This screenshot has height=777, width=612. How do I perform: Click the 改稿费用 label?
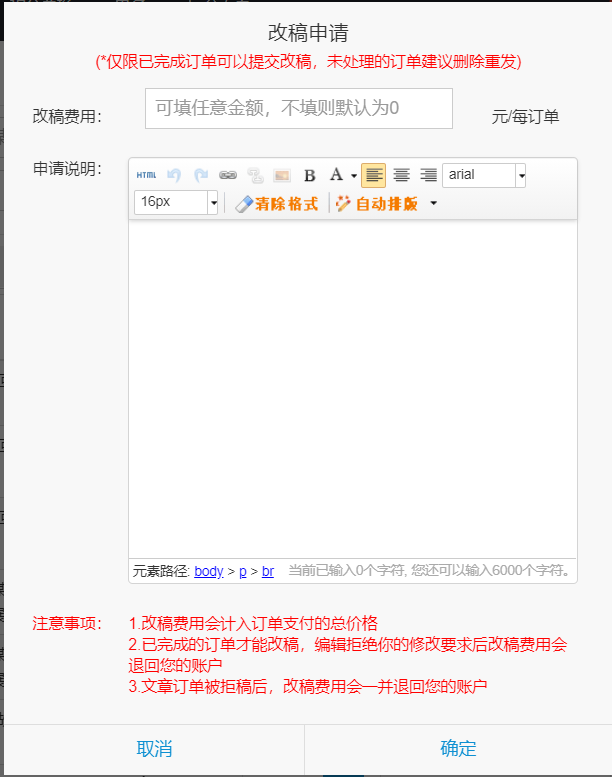(67, 116)
